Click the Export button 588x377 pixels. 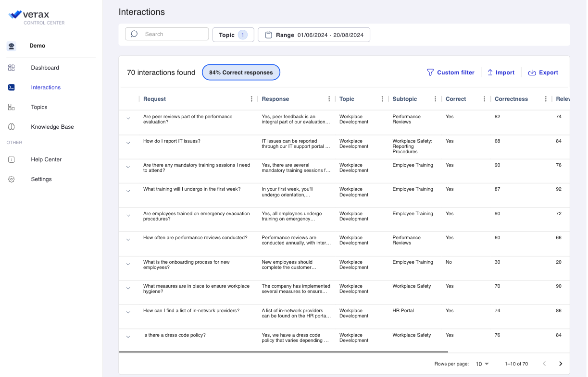[x=543, y=73]
